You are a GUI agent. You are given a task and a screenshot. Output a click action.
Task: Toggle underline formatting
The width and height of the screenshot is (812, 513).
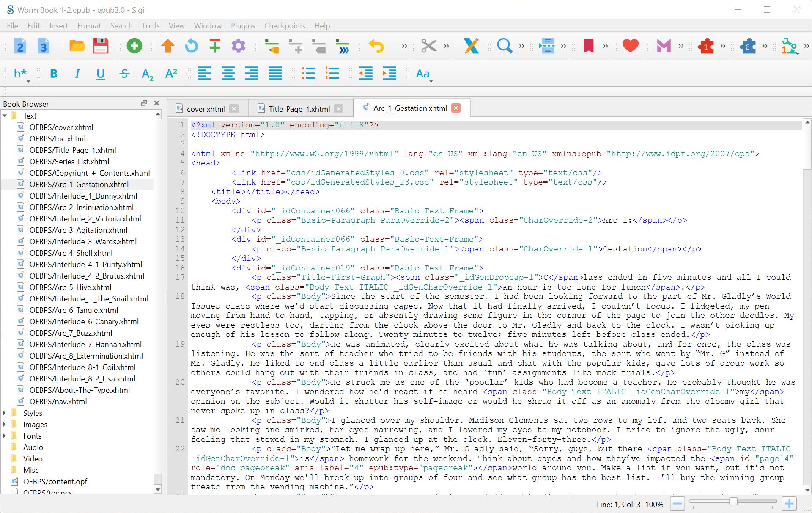pyautogui.click(x=100, y=74)
